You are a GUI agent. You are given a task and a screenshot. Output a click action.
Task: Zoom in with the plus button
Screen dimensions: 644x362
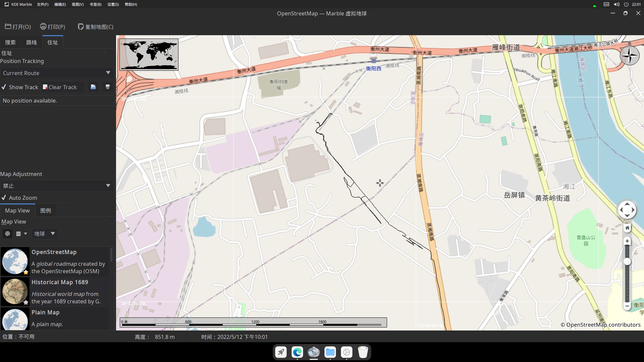(627, 241)
